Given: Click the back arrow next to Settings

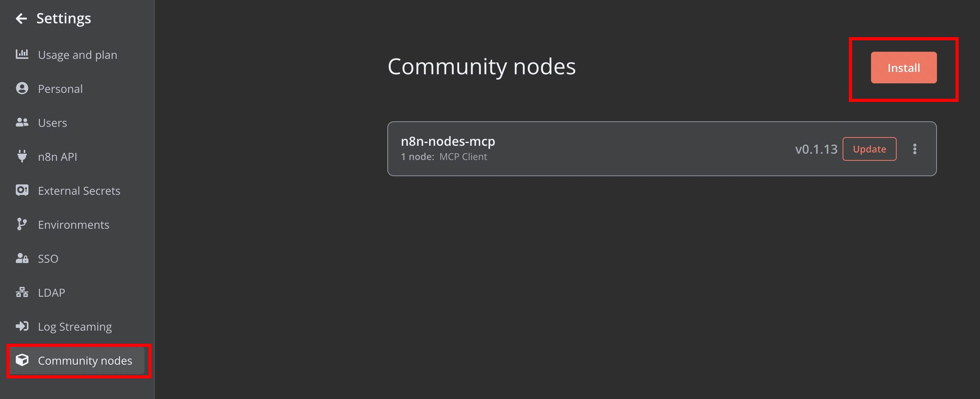Looking at the screenshot, I should (21, 18).
